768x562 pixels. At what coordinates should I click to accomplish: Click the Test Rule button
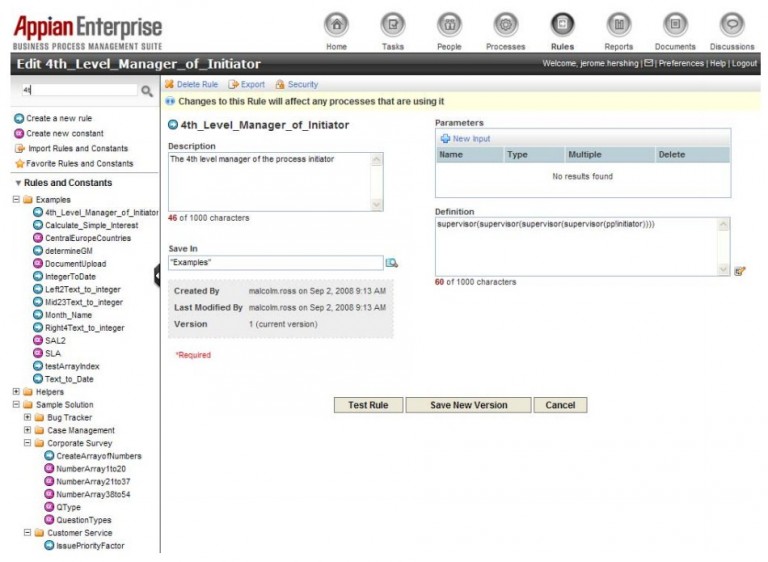point(368,405)
